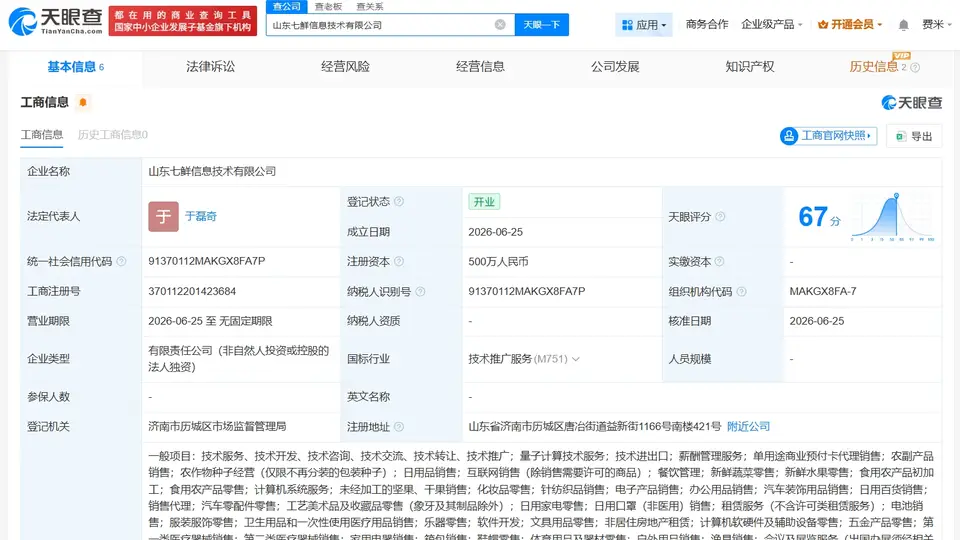Click the help icon next to 注册地址
Viewport: 960px width, 540px height.
click(x=399, y=427)
